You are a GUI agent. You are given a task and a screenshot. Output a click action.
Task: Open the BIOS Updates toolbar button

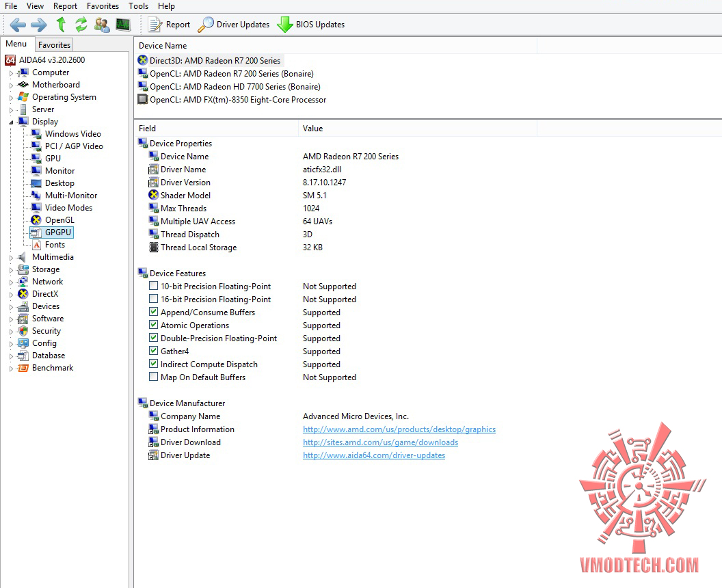[x=311, y=25]
